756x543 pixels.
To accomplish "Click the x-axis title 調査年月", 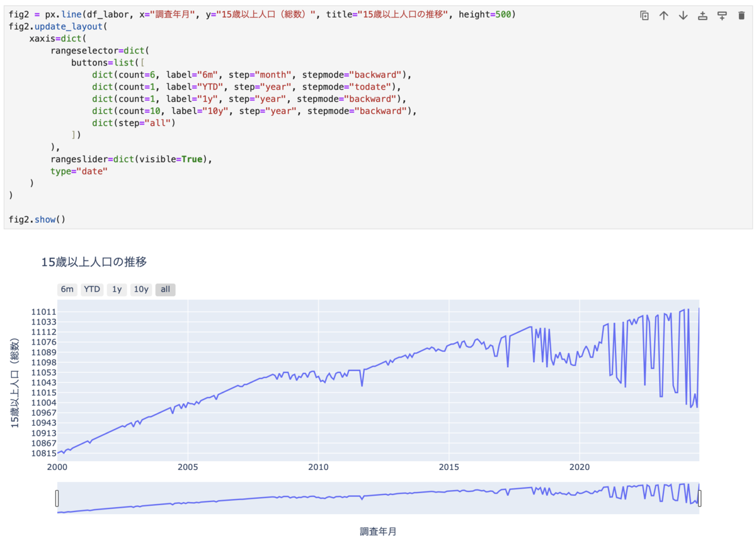I will point(378,532).
